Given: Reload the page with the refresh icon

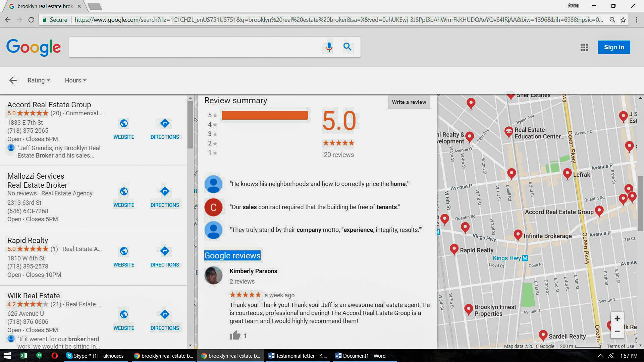Looking at the screenshot, I should [x=31, y=20].
